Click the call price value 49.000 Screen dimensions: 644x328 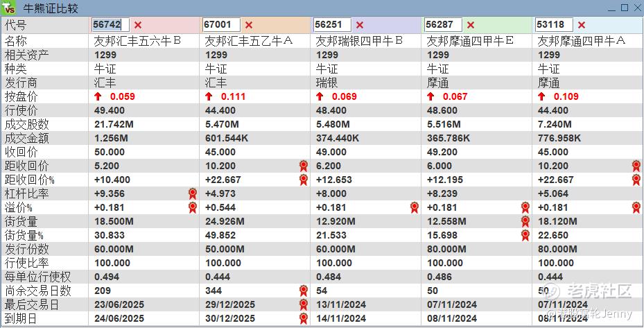tap(331, 152)
